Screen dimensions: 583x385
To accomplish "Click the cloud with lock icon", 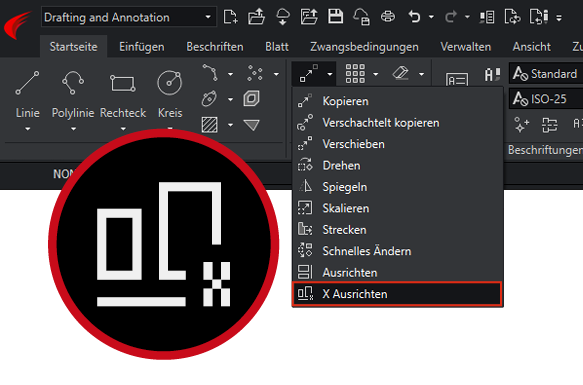I will click(x=361, y=17).
